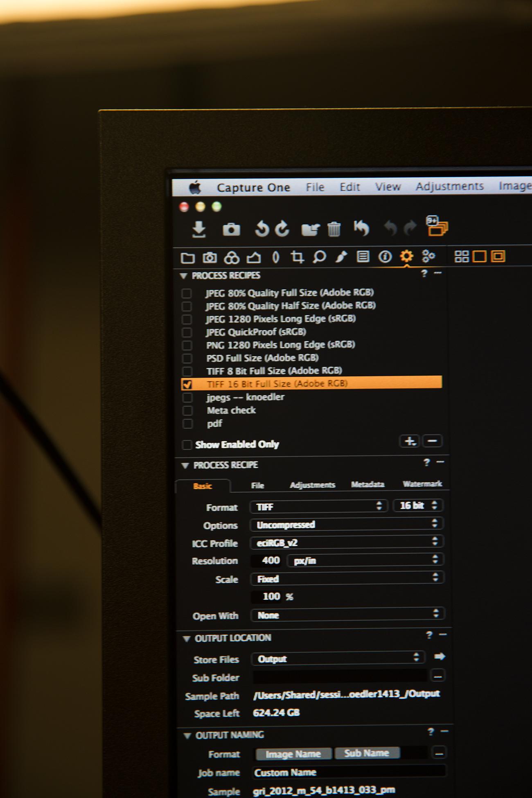The width and height of the screenshot is (532, 798).
Task: Click the dimmed Redo arrow icon
Action: [x=410, y=228]
